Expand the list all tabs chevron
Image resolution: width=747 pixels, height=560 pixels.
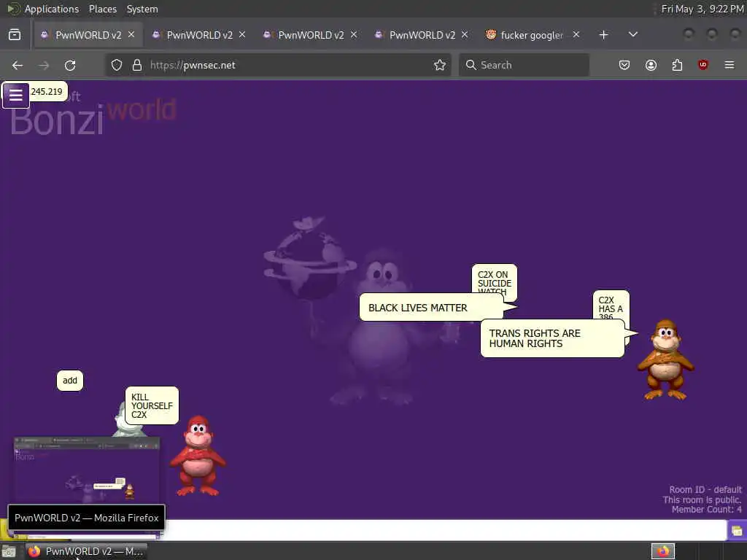tap(633, 35)
